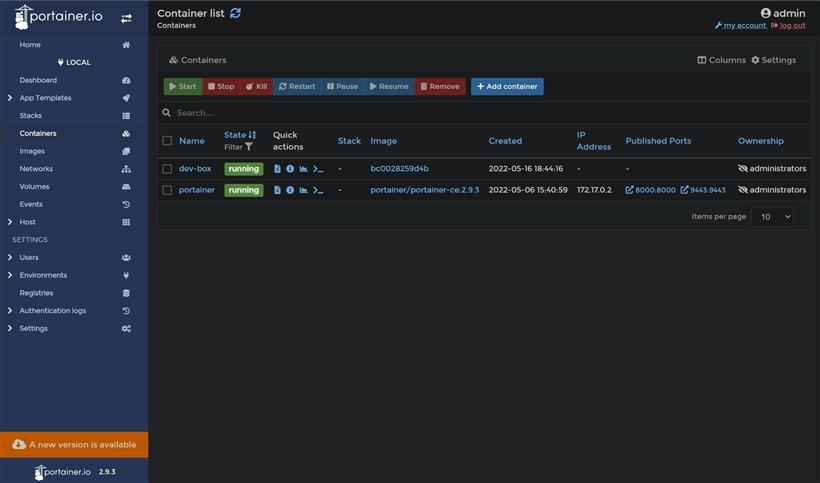Open the table Settings menu
This screenshot has width=820, height=483.
[x=774, y=60]
